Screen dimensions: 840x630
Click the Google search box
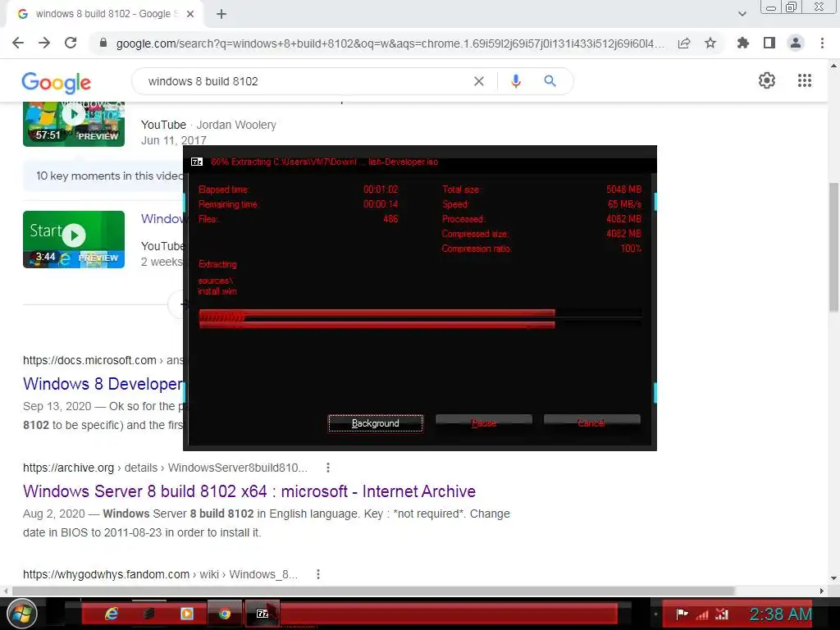305,81
